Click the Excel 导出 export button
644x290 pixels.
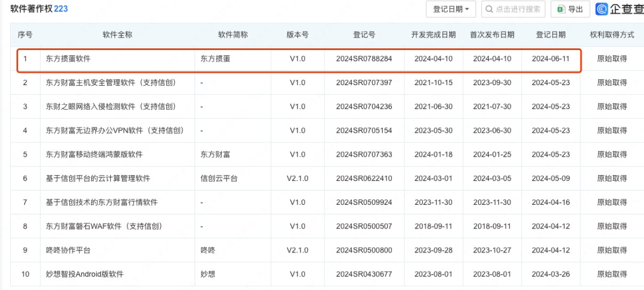(570, 9)
